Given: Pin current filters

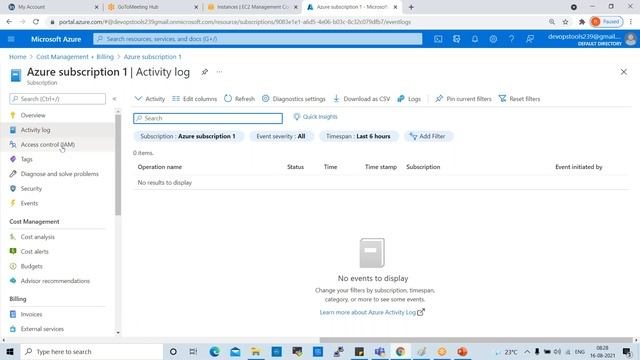Looking at the screenshot, I should click(463, 99).
